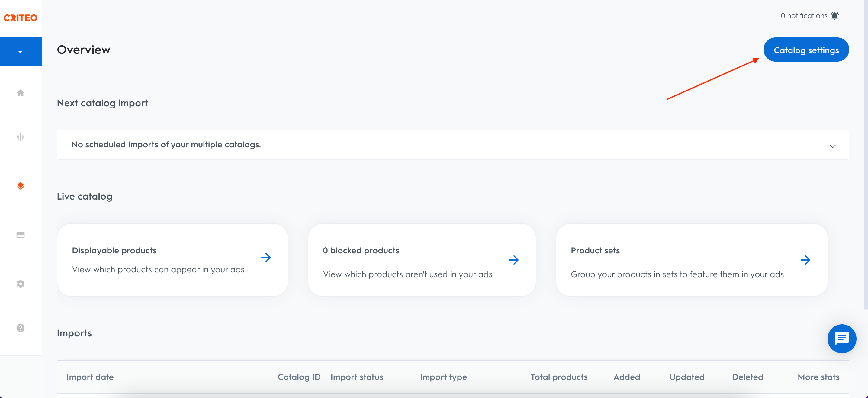The image size is (868, 398).
Task: Click 'View which products can appear in your ads'
Action: [x=158, y=270]
